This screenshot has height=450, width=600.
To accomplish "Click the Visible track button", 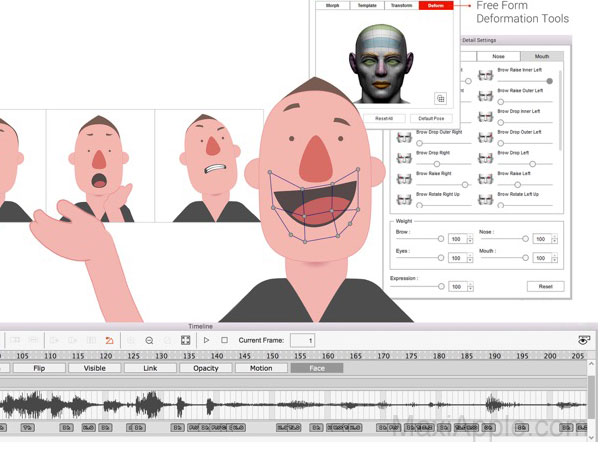I will coord(95,368).
